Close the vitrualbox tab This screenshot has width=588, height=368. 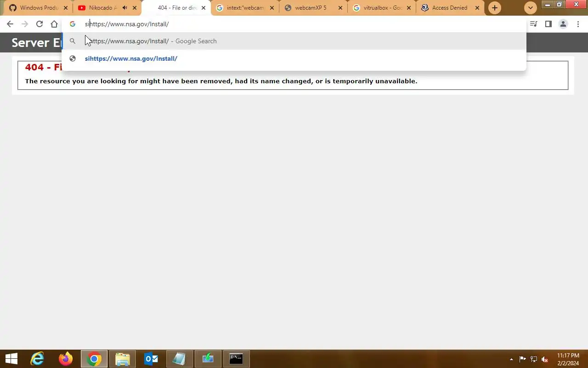pos(409,8)
